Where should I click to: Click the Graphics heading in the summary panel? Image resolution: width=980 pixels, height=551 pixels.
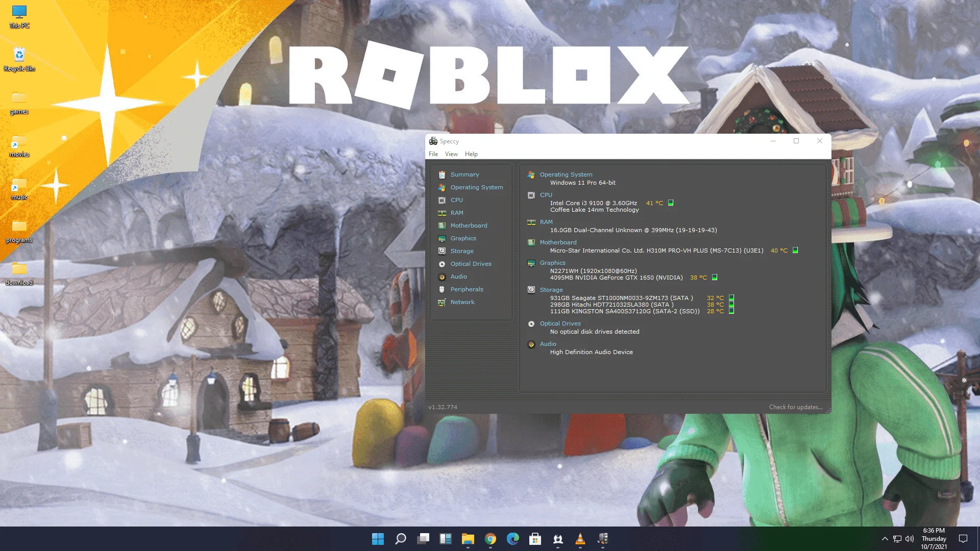pos(553,263)
